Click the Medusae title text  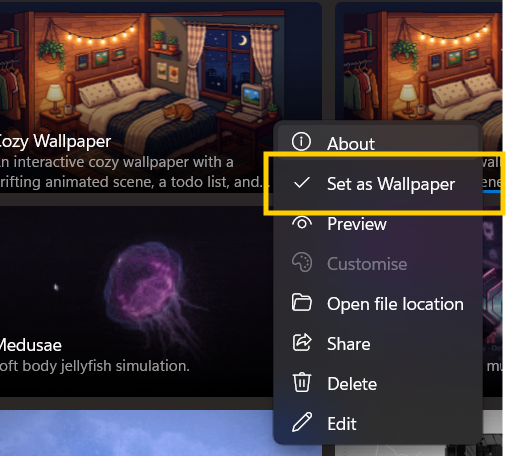(30, 345)
